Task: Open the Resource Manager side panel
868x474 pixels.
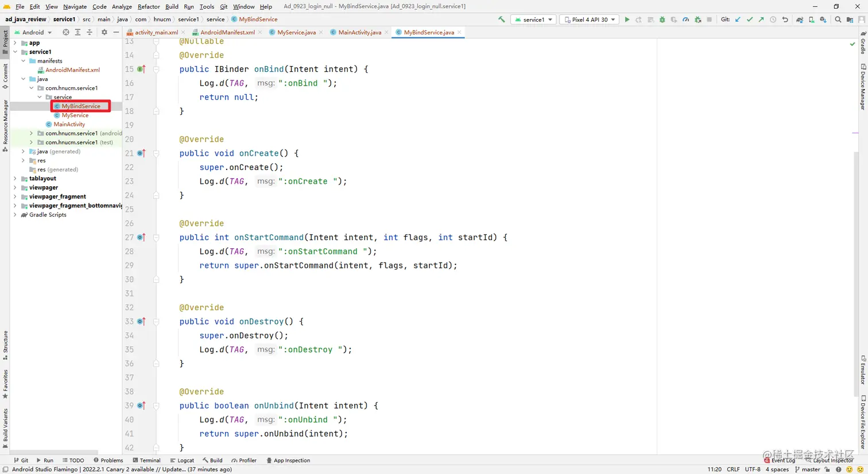Action: pyautogui.click(x=5, y=125)
